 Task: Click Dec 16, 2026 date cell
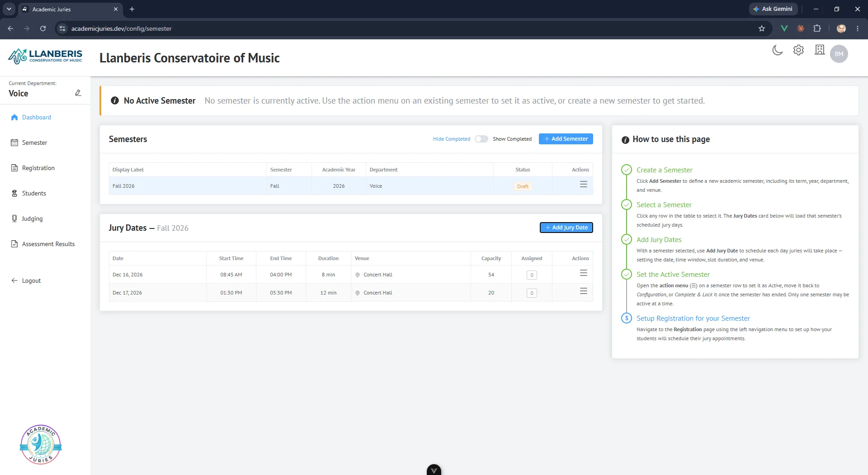(x=158, y=275)
